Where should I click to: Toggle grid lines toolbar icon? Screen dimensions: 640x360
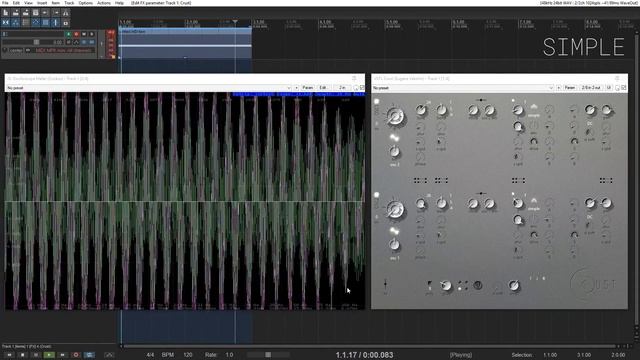(x=46, y=23)
